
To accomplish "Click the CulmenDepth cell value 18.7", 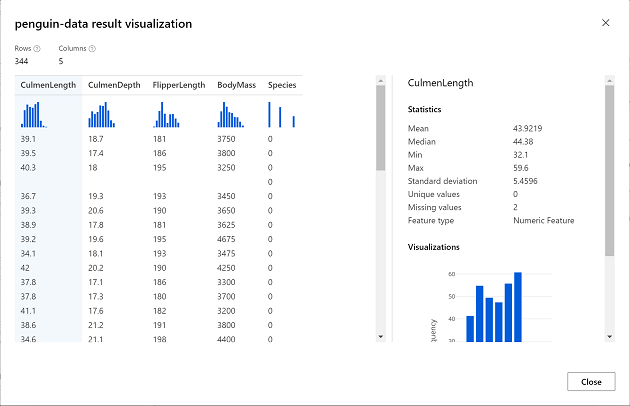I will tap(96, 139).
